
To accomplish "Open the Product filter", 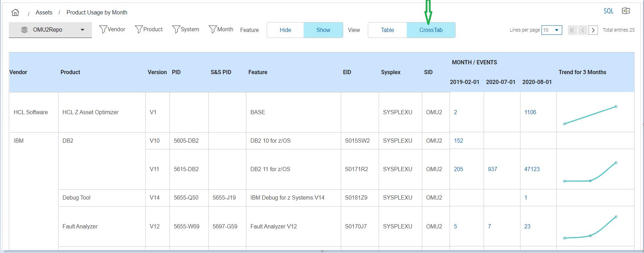I will [x=148, y=30].
